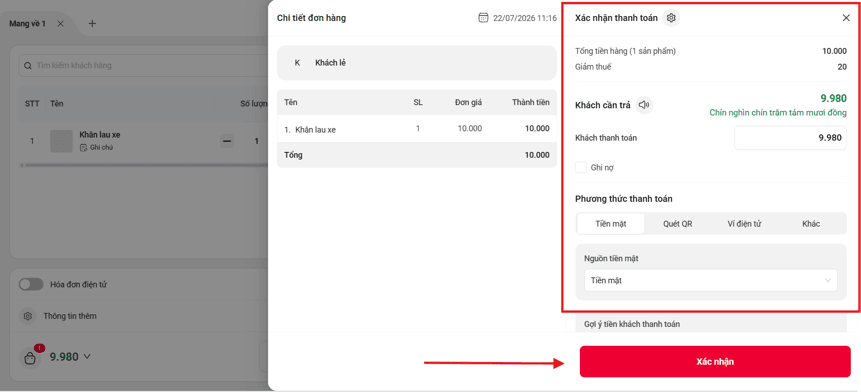
Task: Click the gear icon next to Thông tin thêm
Action: click(28, 316)
